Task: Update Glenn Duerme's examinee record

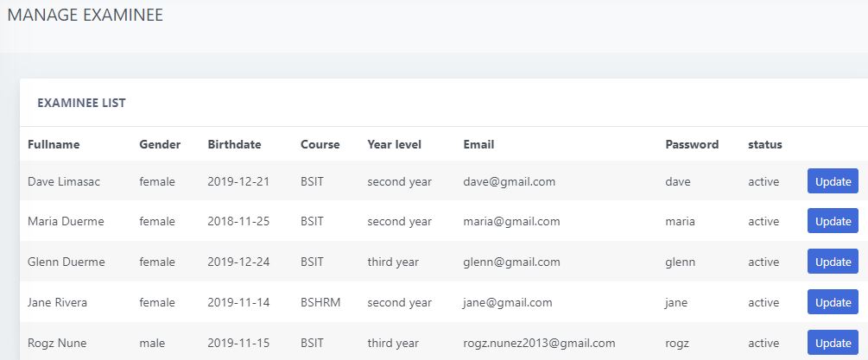Action: click(833, 262)
